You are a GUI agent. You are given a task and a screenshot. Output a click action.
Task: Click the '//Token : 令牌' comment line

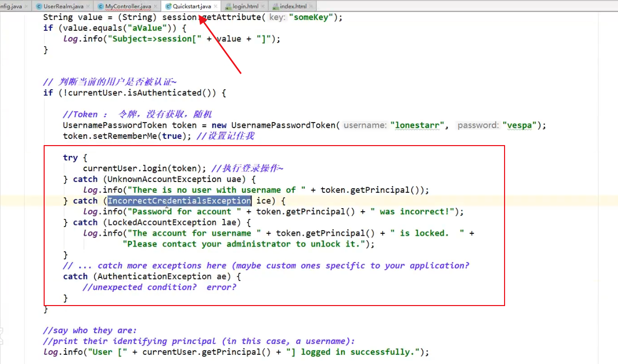(137, 114)
